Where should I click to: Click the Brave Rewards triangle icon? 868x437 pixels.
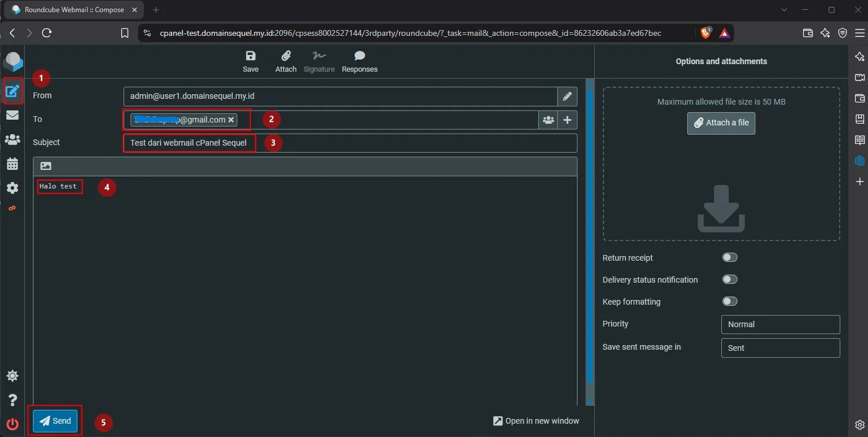coord(724,33)
